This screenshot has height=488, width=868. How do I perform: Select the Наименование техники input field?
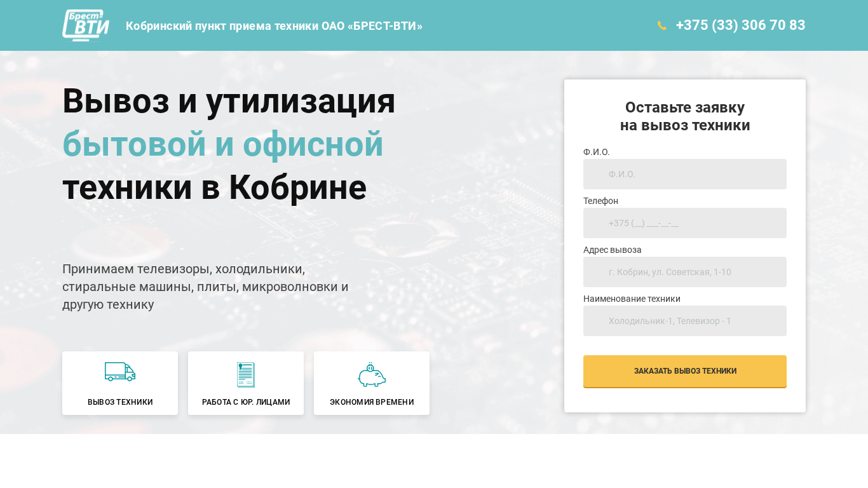click(x=685, y=321)
